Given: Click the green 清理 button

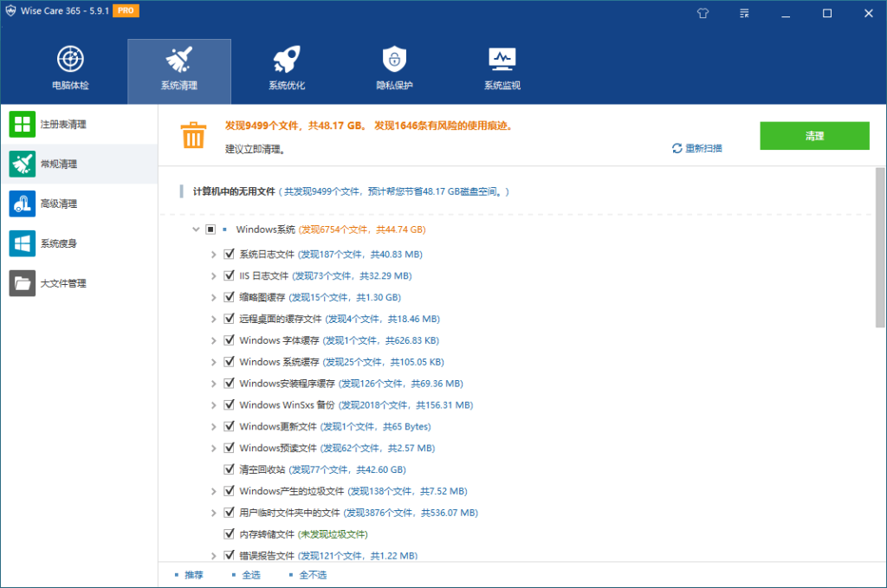Looking at the screenshot, I should [x=813, y=136].
